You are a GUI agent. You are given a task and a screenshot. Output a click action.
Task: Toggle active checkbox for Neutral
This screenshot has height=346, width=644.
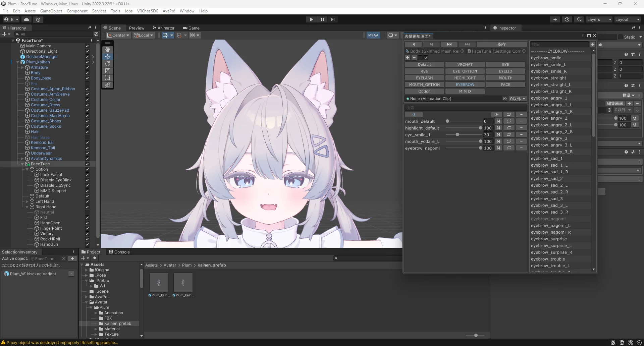87,212
